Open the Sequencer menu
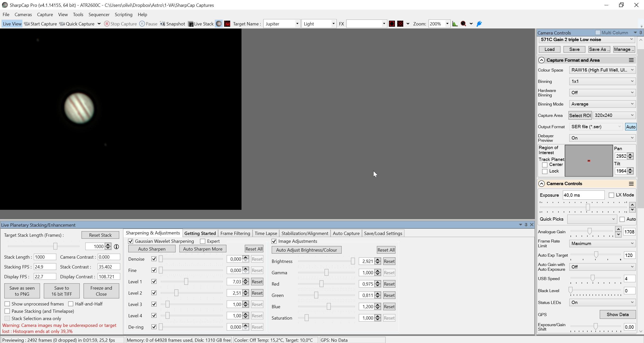This screenshot has height=343, width=644. 99,14
